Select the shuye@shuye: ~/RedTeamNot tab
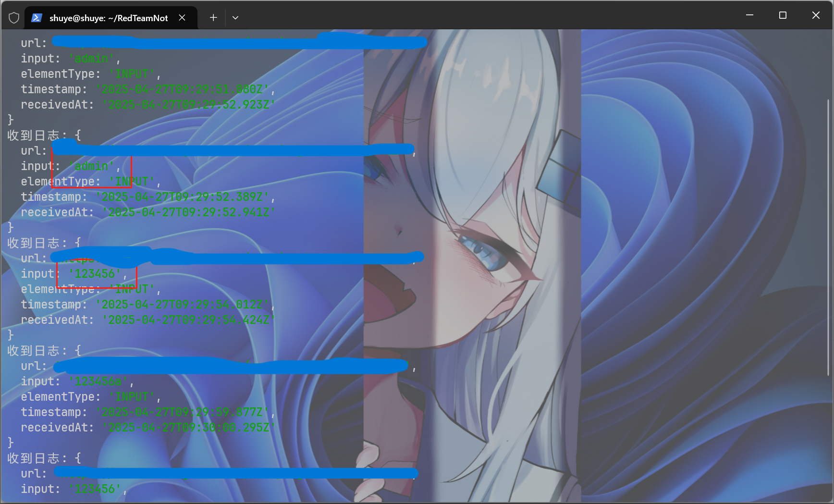 (x=111, y=18)
